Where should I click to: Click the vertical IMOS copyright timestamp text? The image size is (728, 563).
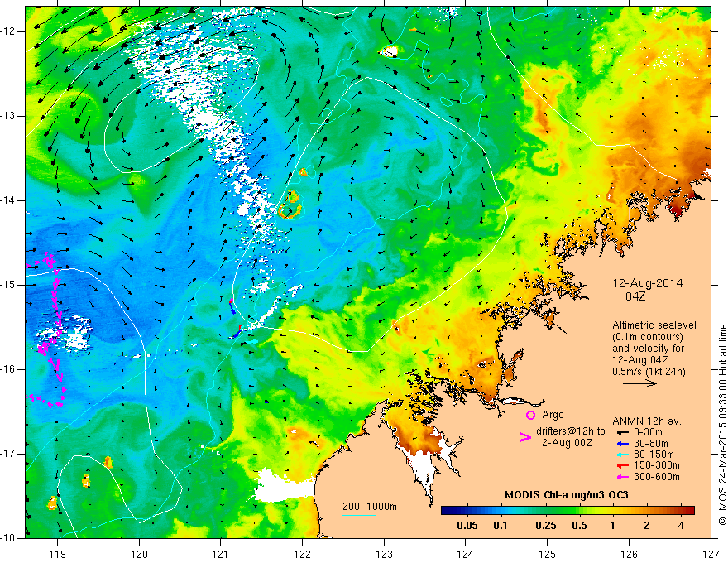(722, 426)
